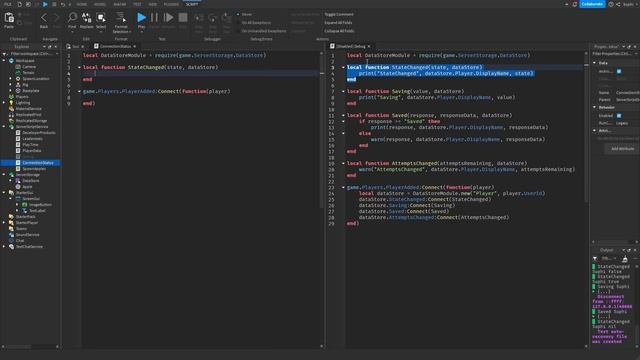Viewport: 640px width, 360px height.
Task: Switch to the TEST ribbon tab
Action: [x=137, y=4]
